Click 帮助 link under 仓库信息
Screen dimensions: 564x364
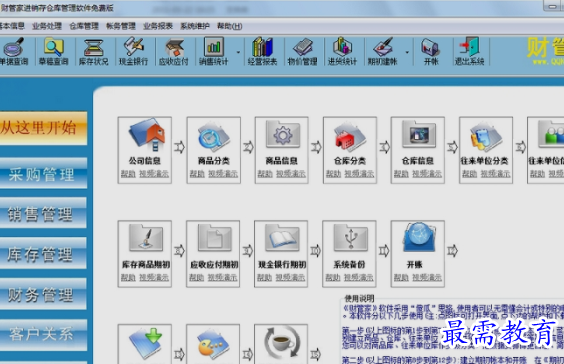(x=401, y=174)
